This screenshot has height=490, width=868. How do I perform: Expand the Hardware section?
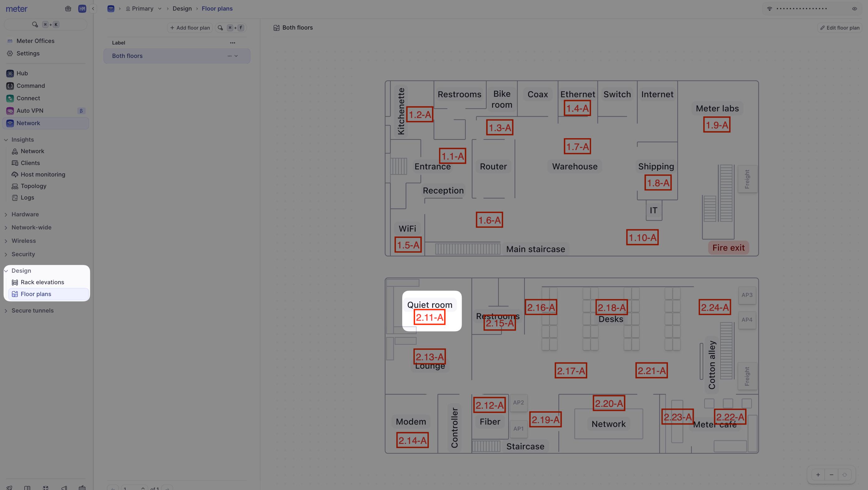click(x=25, y=214)
